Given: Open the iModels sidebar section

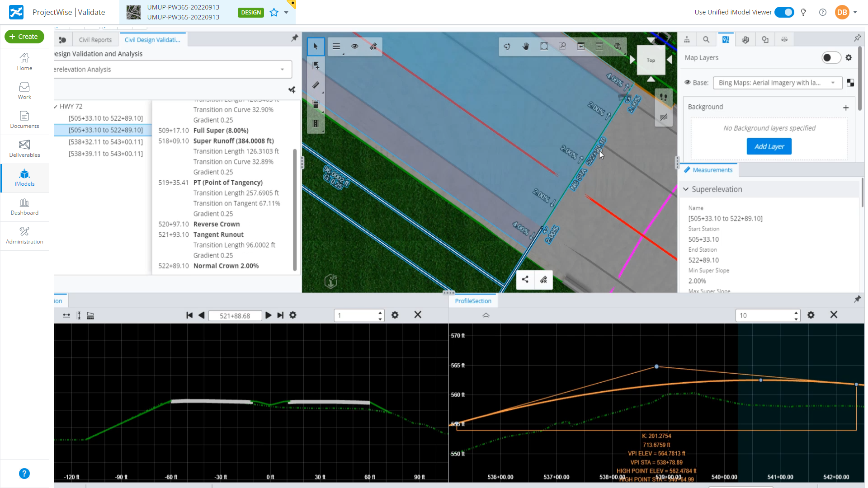Looking at the screenshot, I should click(24, 178).
